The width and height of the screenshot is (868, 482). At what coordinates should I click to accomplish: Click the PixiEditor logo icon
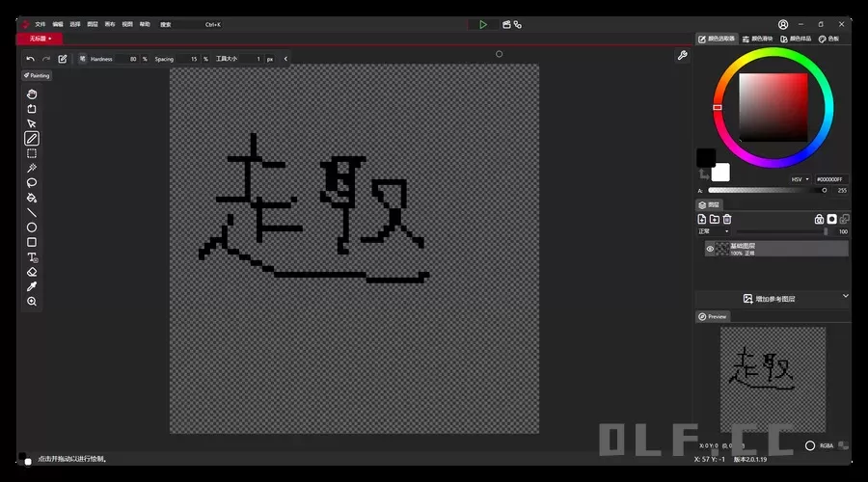click(x=25, y=24)
